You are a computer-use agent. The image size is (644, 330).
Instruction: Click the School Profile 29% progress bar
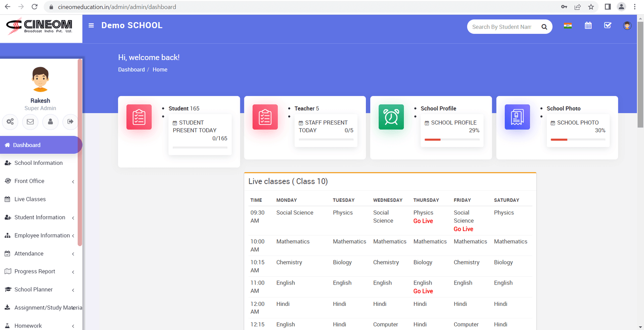tap(452, 139)
